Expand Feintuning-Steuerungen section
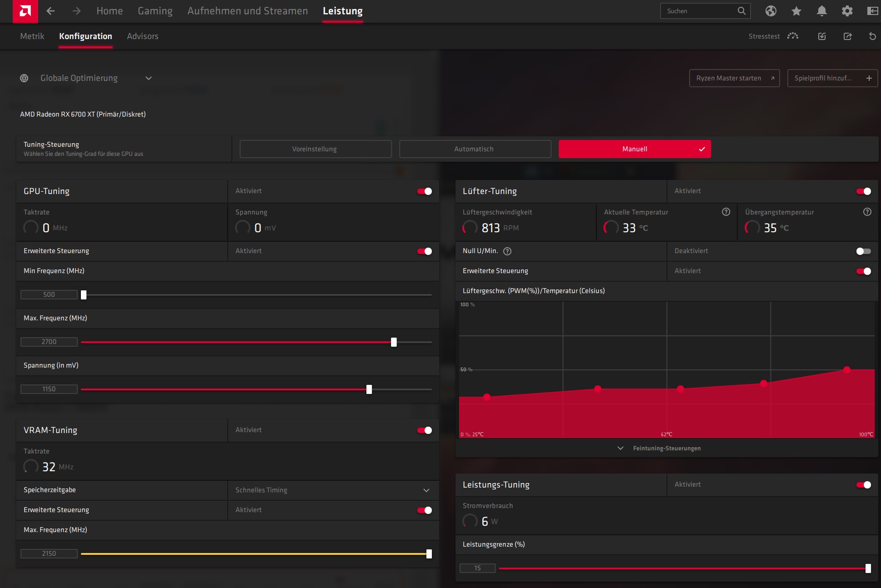Viewport: 881px width, 588px height. [x=666, y=448]
